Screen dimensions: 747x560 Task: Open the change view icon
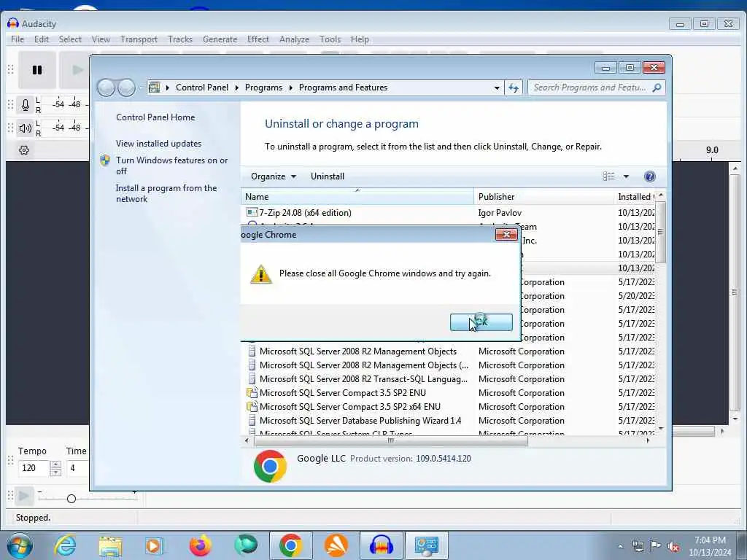pos(609,176)
